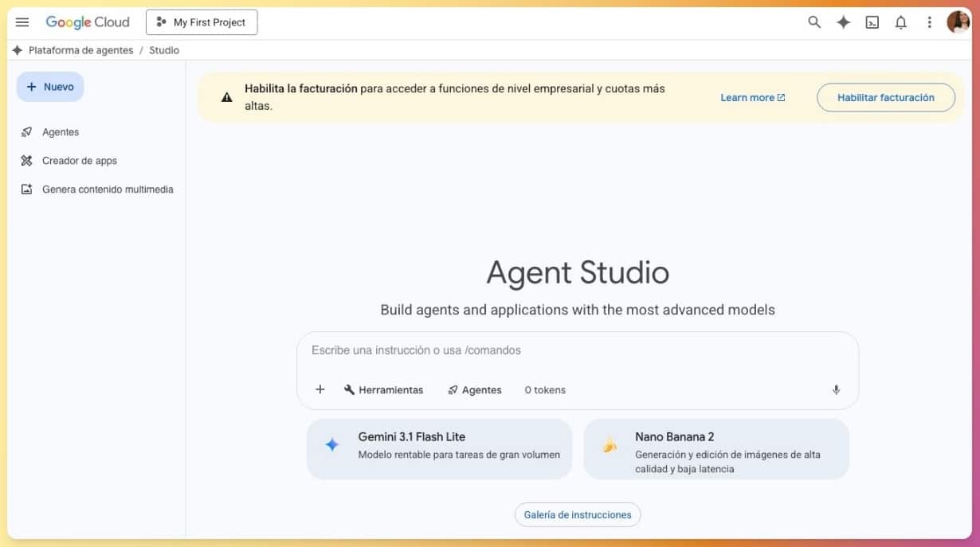Click the sparkle icon beside Plataforma de agentes
Image resolution: width=980 pixels, height=547 pixels.
pos(18,50)
